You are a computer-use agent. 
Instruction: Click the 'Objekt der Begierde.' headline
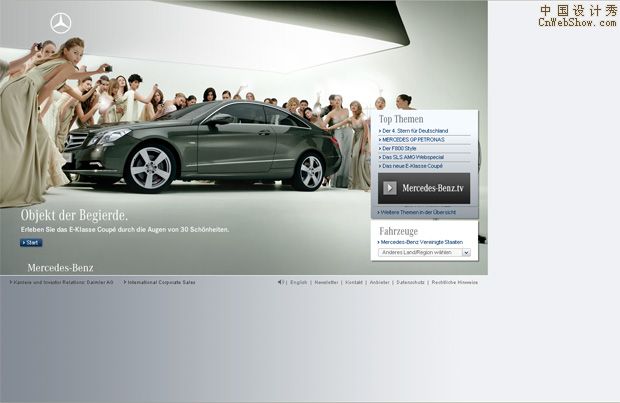pyautogui.click(x=74, y=216)
